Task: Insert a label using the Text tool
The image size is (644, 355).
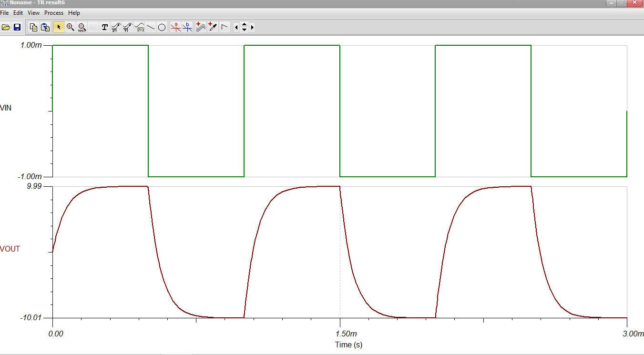Action: pos(104,27)
